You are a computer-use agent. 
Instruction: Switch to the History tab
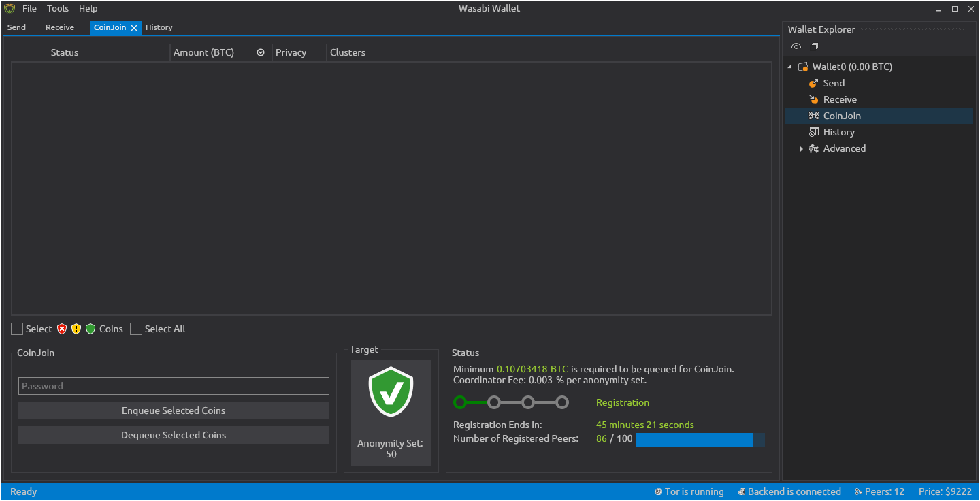pyautogui.click(x=159, y=27)
